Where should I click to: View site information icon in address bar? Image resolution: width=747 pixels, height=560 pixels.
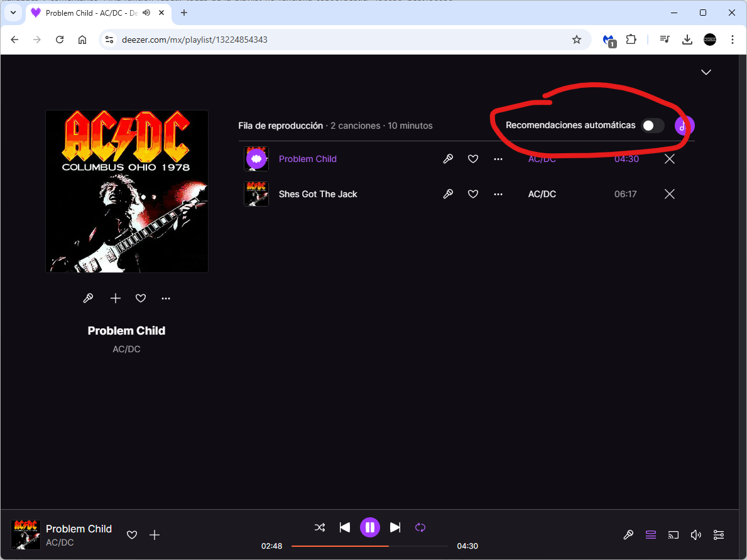click(x=109, y=40)
